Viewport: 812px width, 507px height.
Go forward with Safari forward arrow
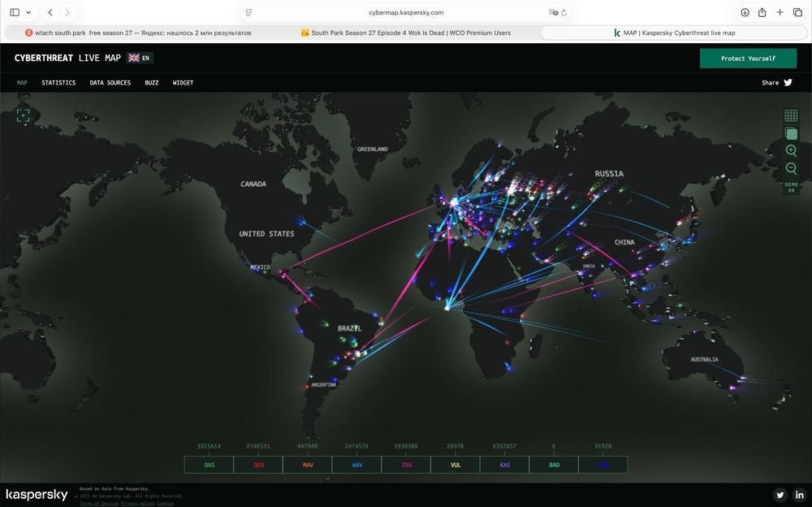[x=67, y=12]
